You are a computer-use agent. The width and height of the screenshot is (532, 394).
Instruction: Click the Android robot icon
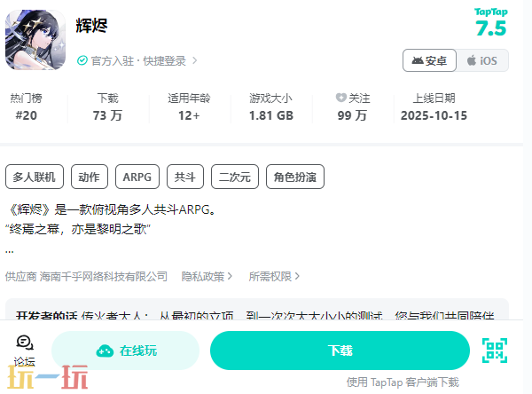point(418,61)
